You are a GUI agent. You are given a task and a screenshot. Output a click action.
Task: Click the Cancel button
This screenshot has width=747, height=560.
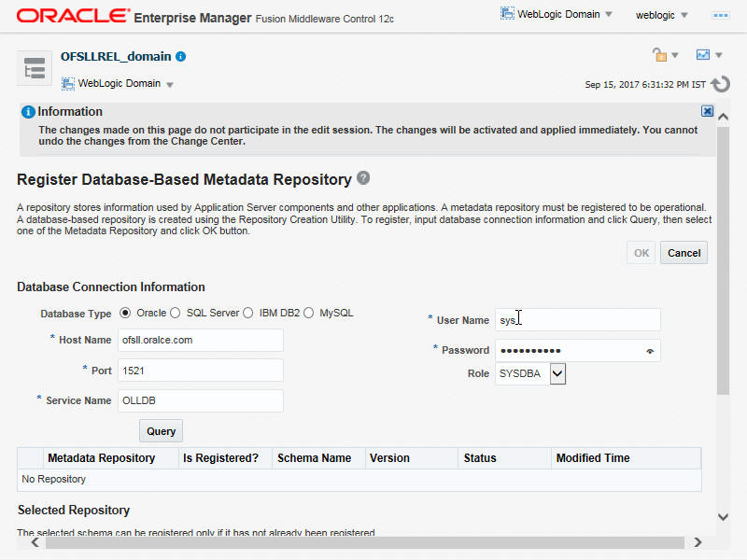(x=684, y=253)
